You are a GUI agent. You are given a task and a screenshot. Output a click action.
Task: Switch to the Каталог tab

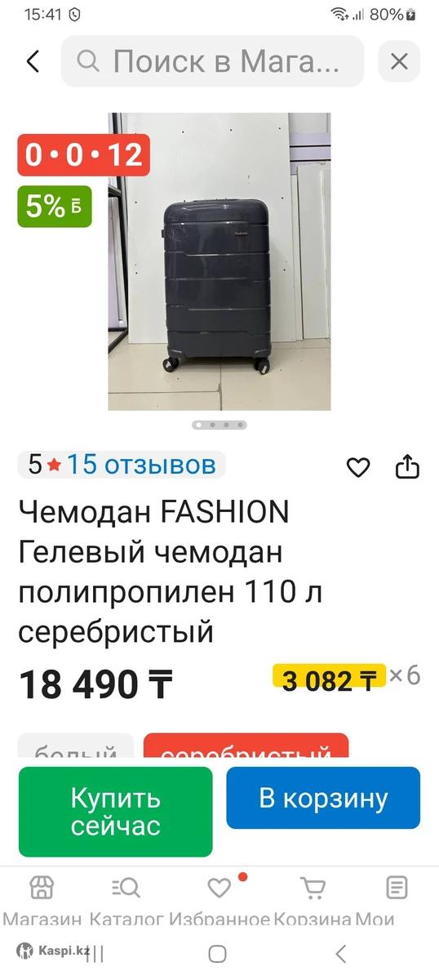(126, 900)
